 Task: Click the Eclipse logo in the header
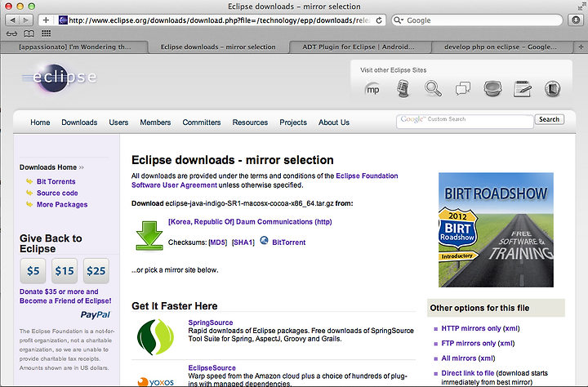[59, 78]
